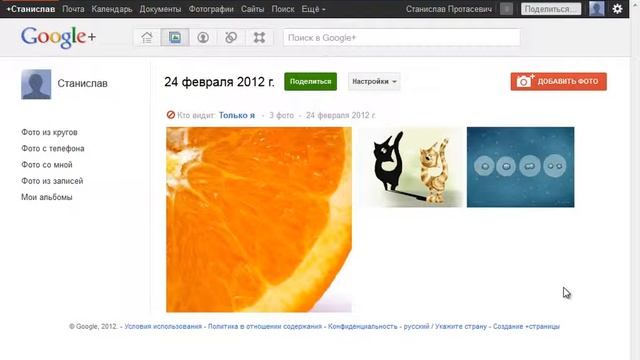Viewport: 640px width, 360px height.
Task: Open the orange slice photo
Action: (259, 220)
